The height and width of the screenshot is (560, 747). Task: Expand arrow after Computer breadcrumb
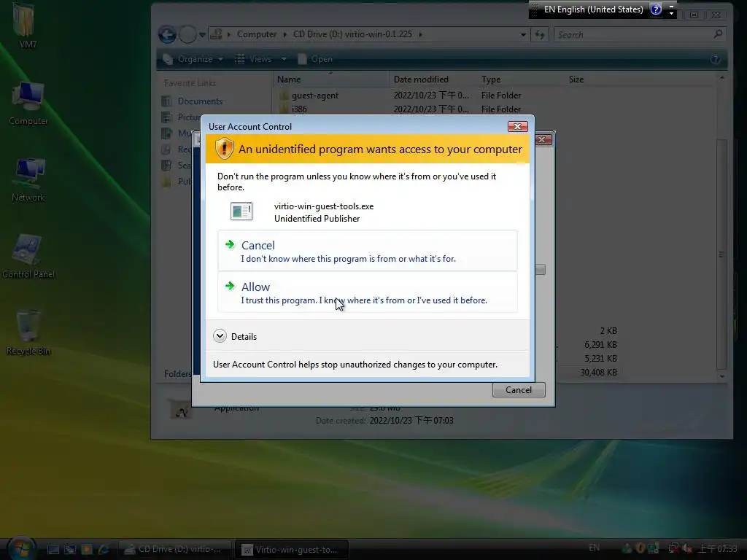coord(285,34)
